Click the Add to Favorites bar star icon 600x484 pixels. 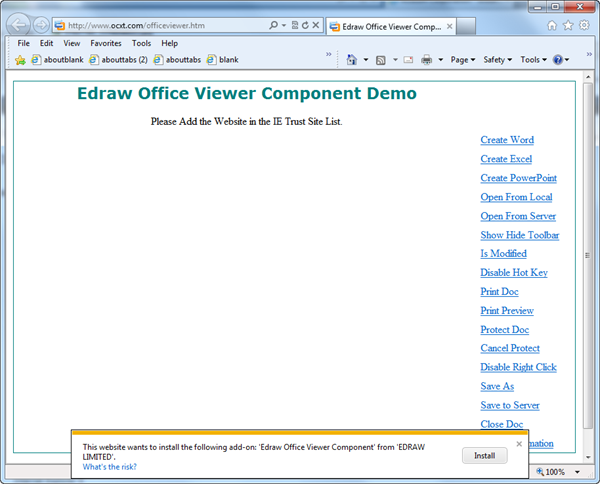tap(20, 60)
